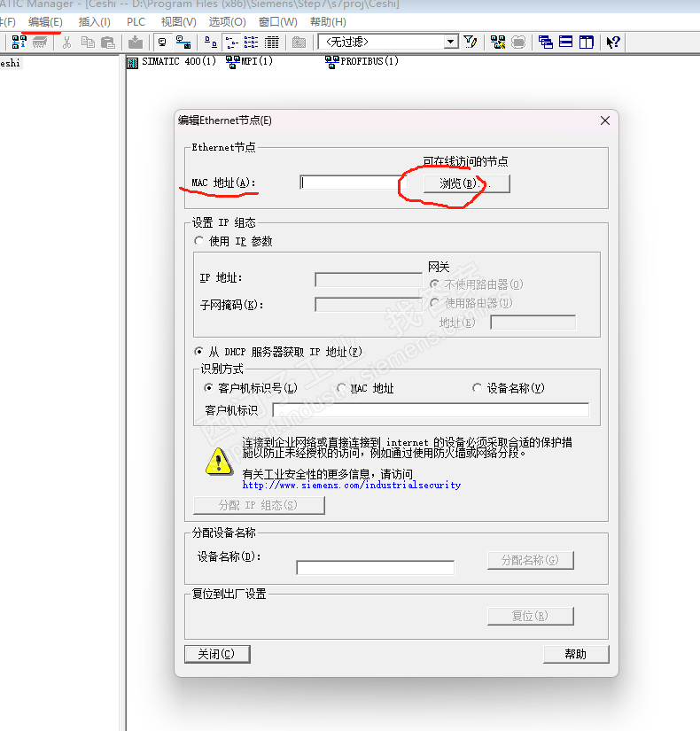This screenshot has height=731, width=700.
Task: Click the 客户机标识 input field
Action: tap(431, 409)
